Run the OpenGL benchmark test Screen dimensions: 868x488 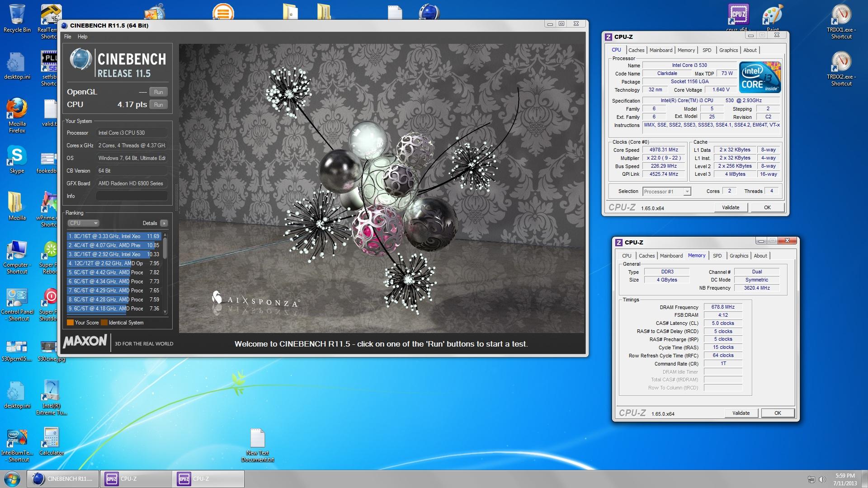pyautogui.click(x=158, y=92)
